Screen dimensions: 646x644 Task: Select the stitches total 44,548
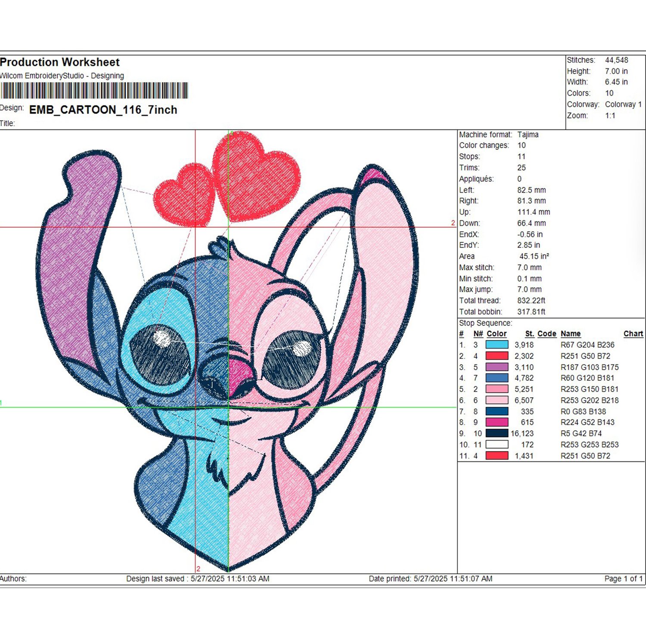click(x=616, y=60)
